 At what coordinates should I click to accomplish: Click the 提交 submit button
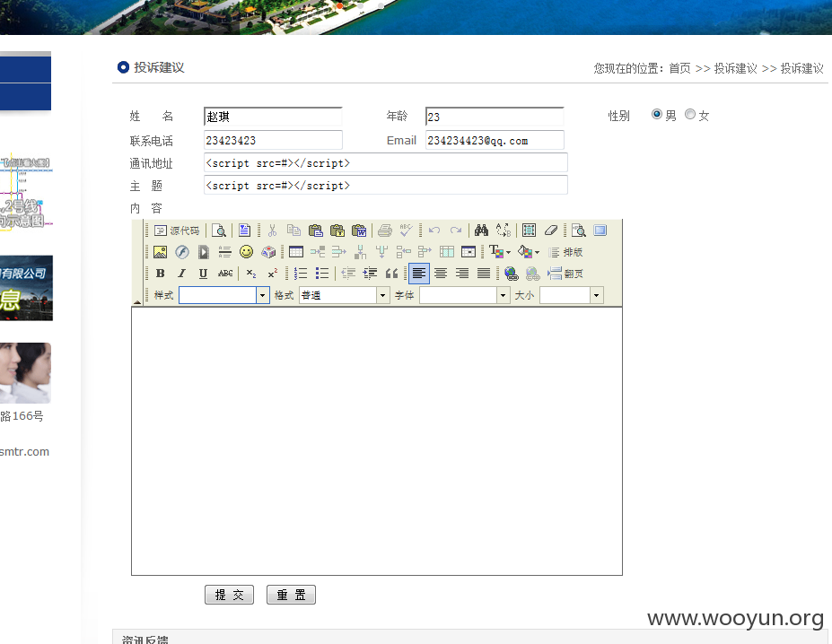(229, 595)
